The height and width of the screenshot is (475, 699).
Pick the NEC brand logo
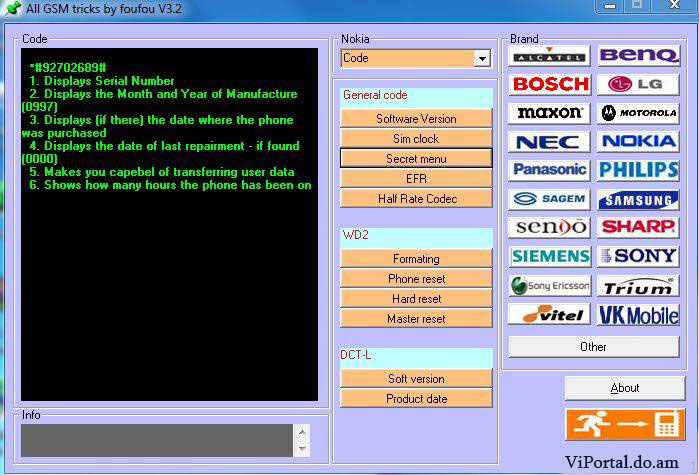pos(549,142)
